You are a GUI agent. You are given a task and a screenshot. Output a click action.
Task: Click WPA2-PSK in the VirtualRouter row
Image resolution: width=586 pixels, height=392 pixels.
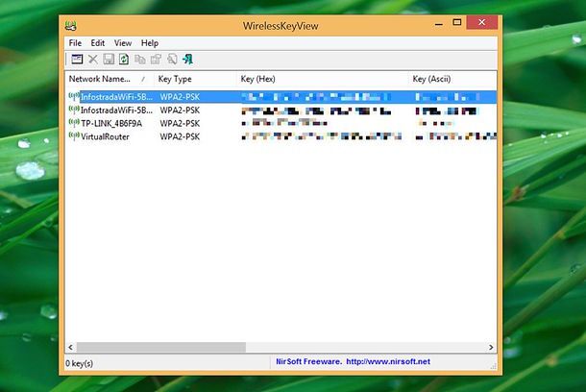[180, 136]
